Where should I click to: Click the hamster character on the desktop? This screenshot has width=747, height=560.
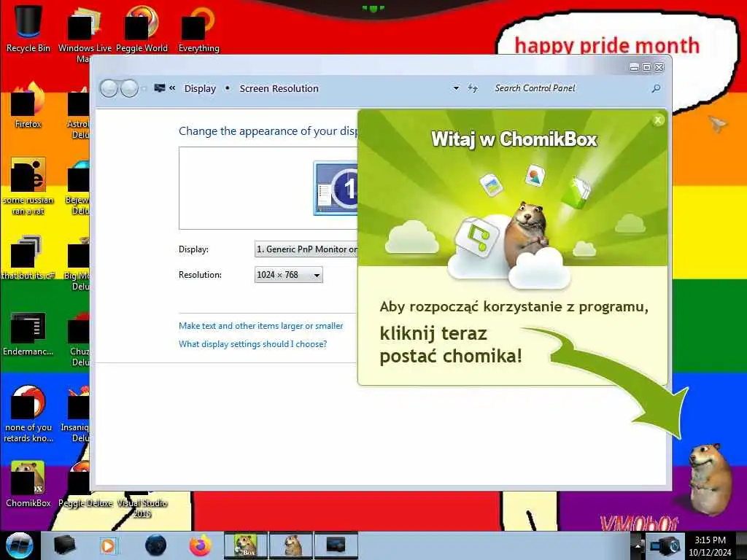(709, 479)
